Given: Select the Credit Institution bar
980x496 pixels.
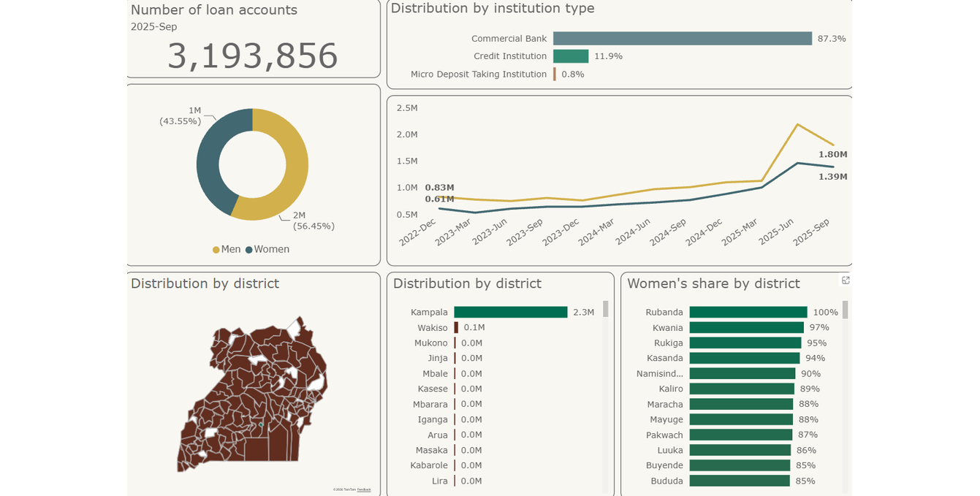Looking at the screenshot, I should pos(571,56).
